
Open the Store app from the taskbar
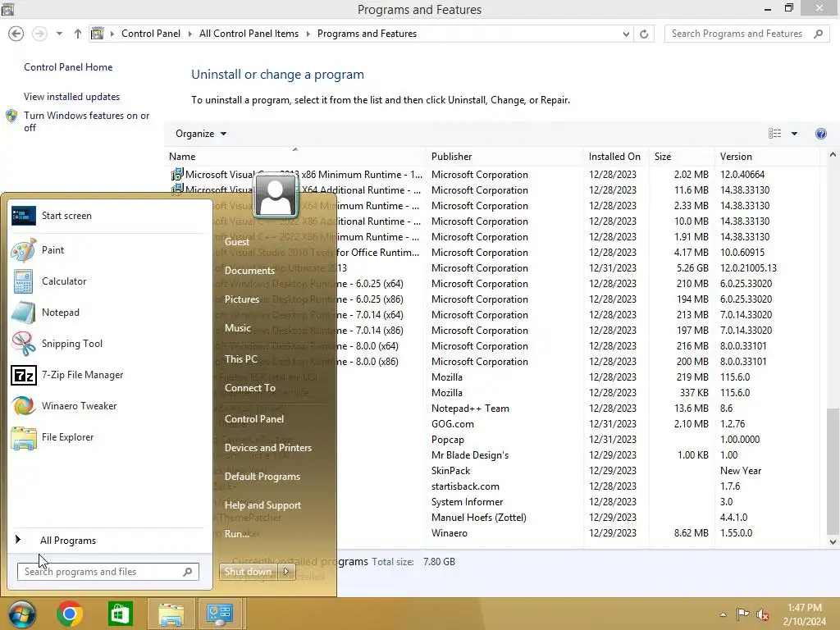point(120,614)
